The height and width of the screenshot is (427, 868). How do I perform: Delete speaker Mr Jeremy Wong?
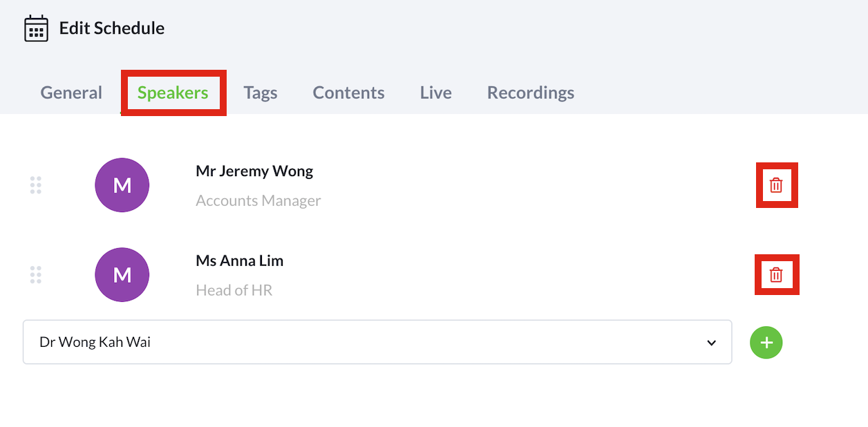click(x=776, y=185)
